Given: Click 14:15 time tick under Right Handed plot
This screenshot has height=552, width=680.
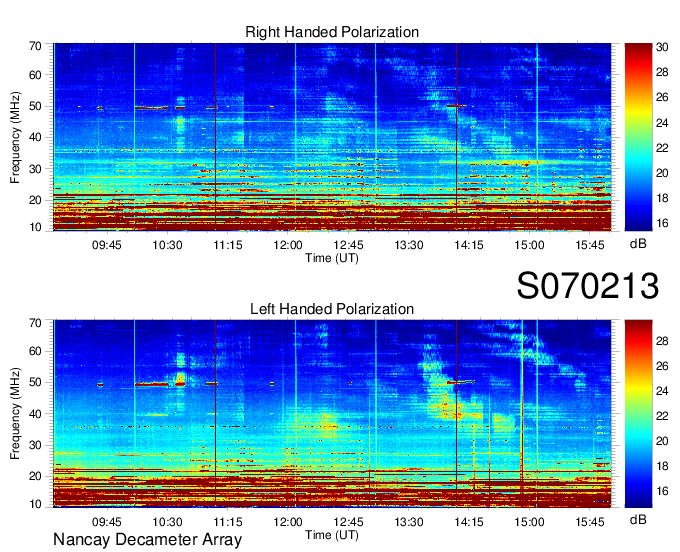Looking at the screenshot, I should coord(469,245).
